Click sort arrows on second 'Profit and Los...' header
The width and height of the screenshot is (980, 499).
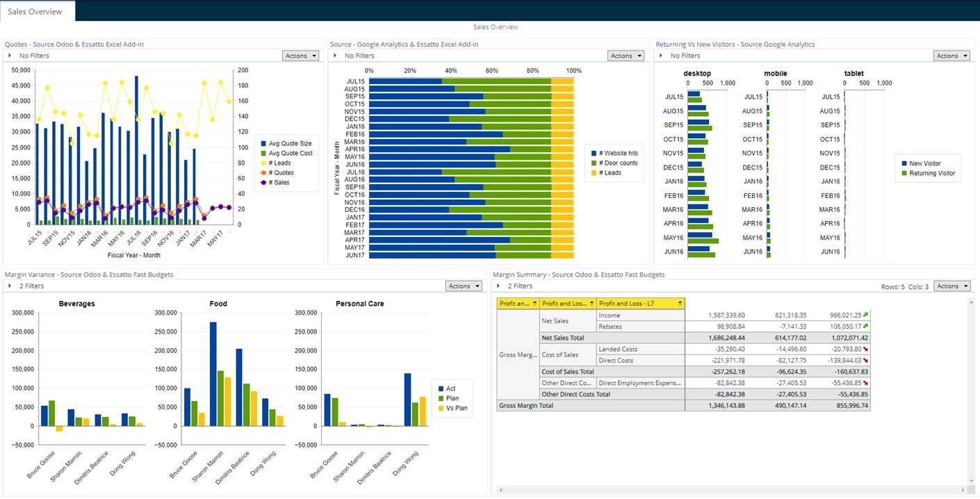(591, 304)
